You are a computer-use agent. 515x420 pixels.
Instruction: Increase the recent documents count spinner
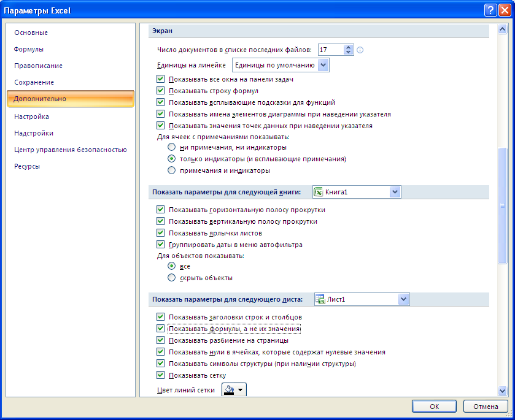click(x=349, y=47)
